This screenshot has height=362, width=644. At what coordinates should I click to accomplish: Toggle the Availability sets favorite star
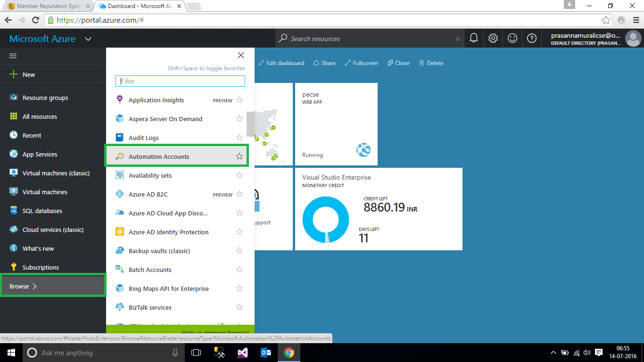(239, 175)
